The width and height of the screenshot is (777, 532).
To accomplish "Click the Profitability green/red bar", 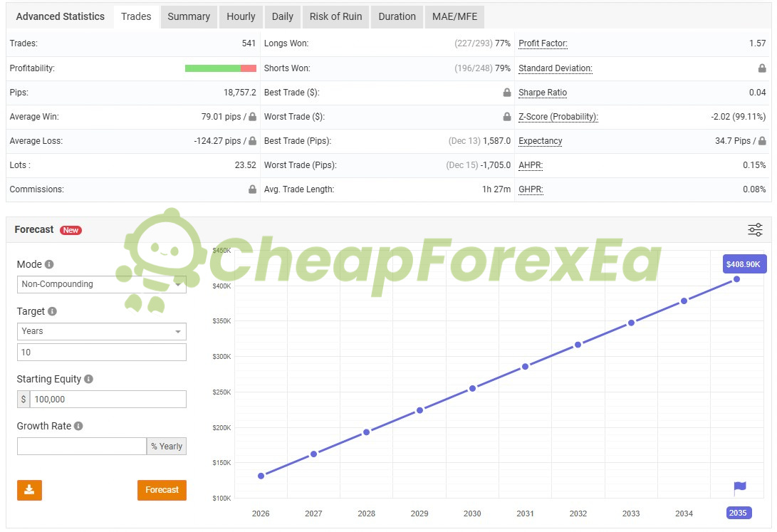I will [x=221, y=68].
